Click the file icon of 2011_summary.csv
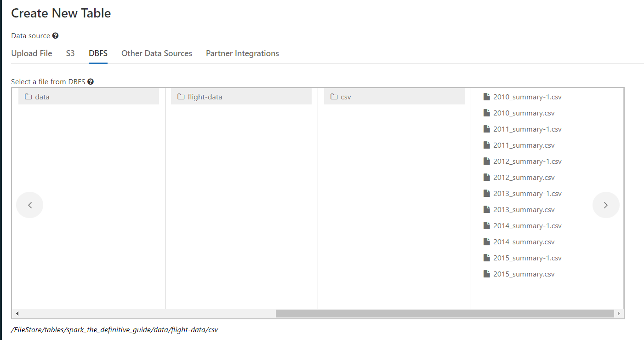This screenshot has width=644, height=340. coord(487,145)
